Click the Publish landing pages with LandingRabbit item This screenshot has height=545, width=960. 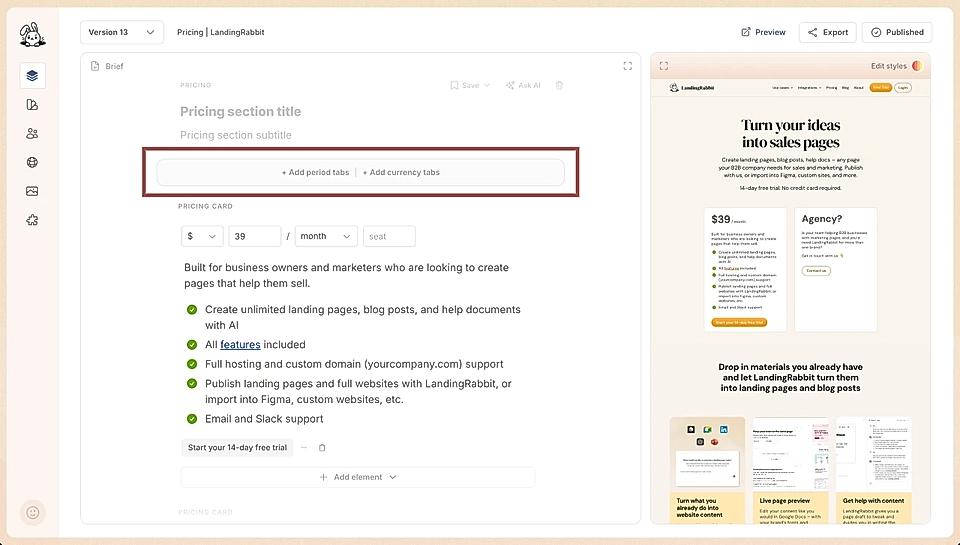click(x=358, y=391)
